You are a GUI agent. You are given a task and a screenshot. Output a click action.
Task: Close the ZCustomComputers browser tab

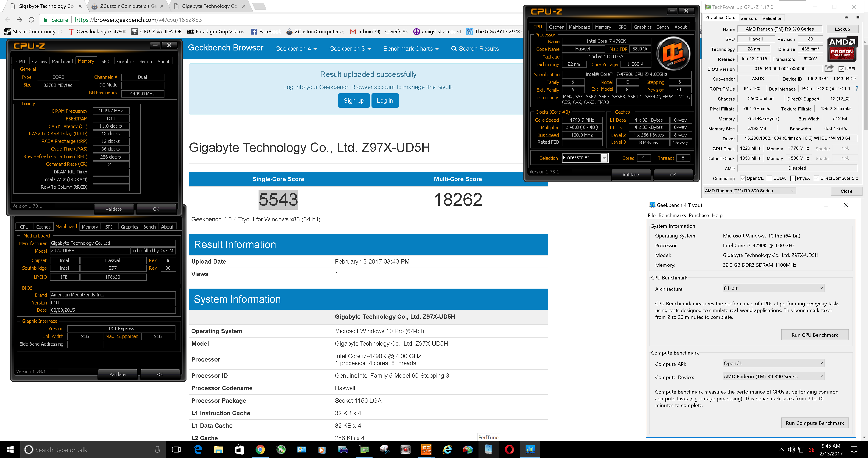pos(162,6)
